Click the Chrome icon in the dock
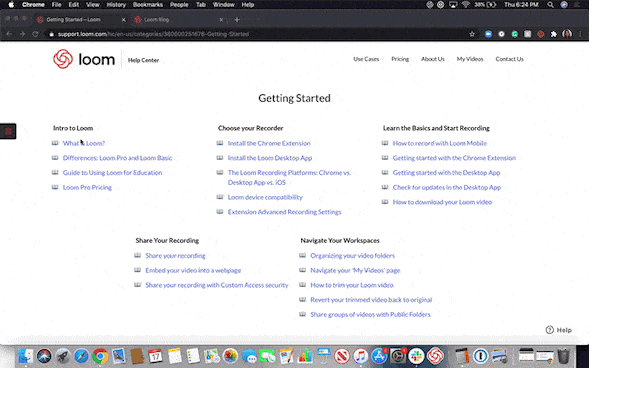Screen dimensions: 640x400 tap(100, 356)
